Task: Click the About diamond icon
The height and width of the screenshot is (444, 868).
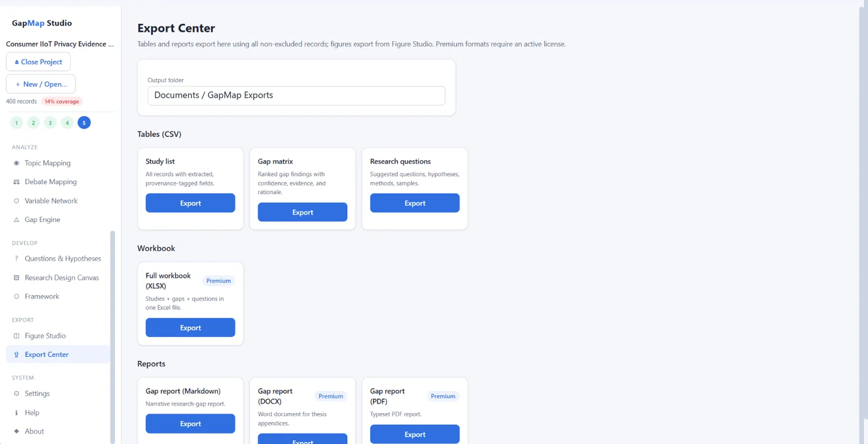Action: tap(16, 432)
